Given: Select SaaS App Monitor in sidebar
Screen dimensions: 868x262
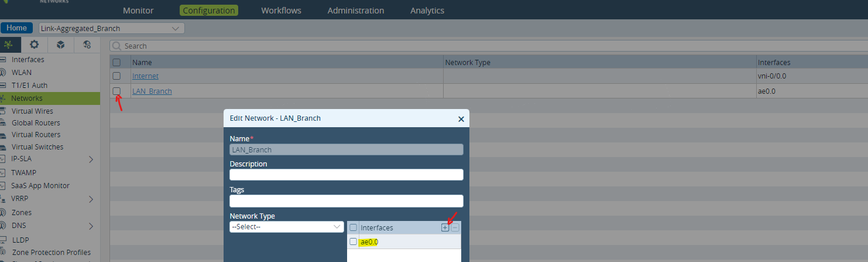Looking at the screenshot, I should point(40,186).
